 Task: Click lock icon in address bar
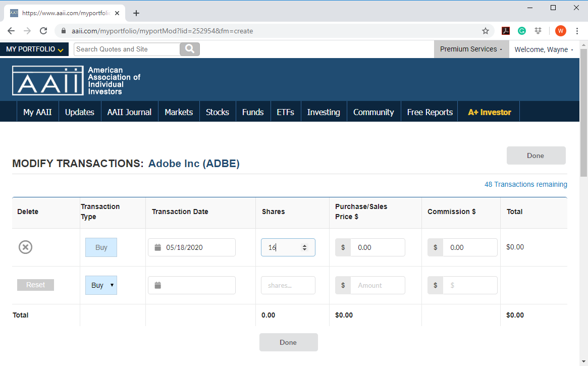coord(64,31)
